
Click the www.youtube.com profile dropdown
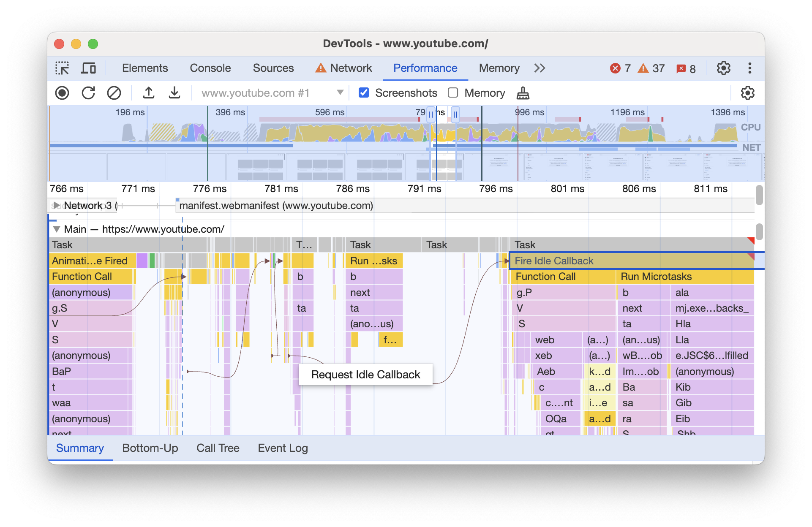pos(342,93)
